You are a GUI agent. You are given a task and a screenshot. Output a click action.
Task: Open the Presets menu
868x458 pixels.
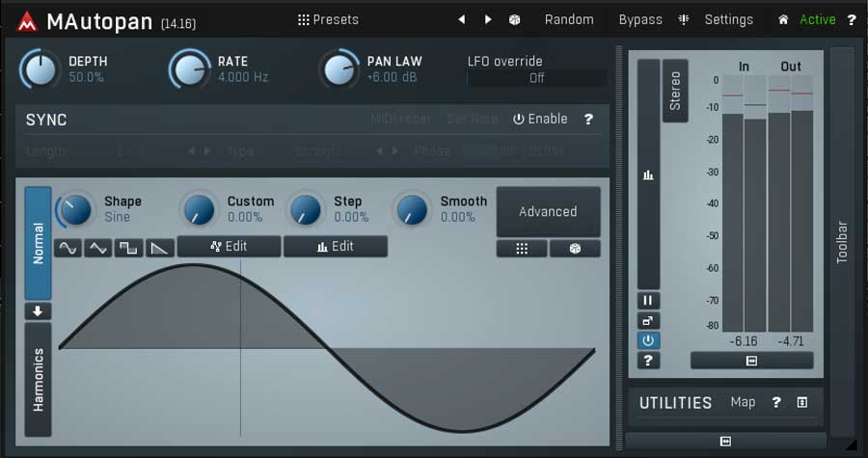(328, 20)
